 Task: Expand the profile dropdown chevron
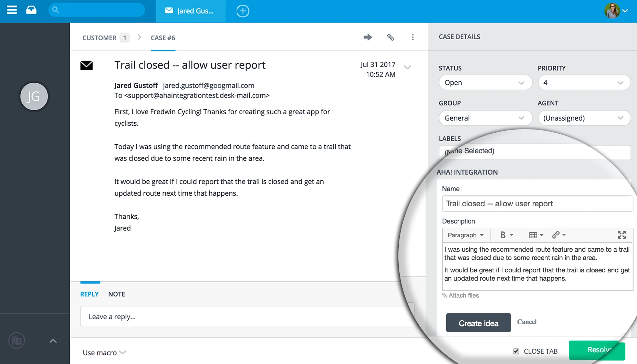(x=626, y=11)
